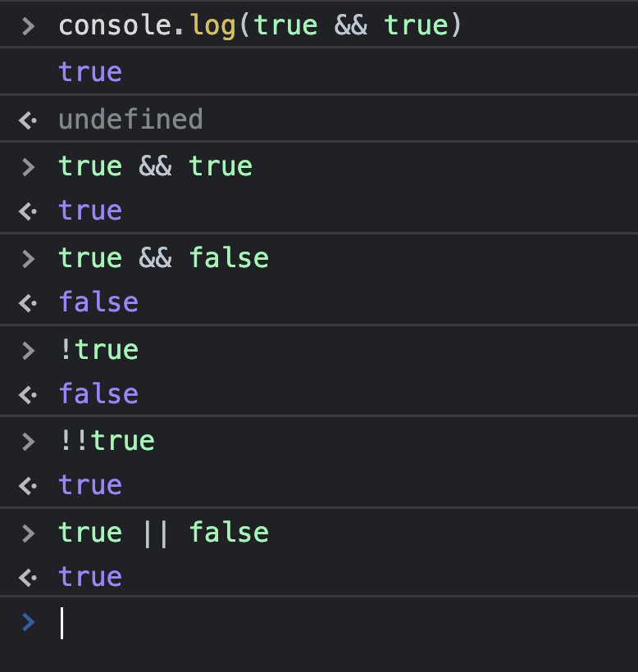The image size is (638, 672).
Task: Click the input chevron beside '!!true' entry
Action: click(x=29, y=442)
